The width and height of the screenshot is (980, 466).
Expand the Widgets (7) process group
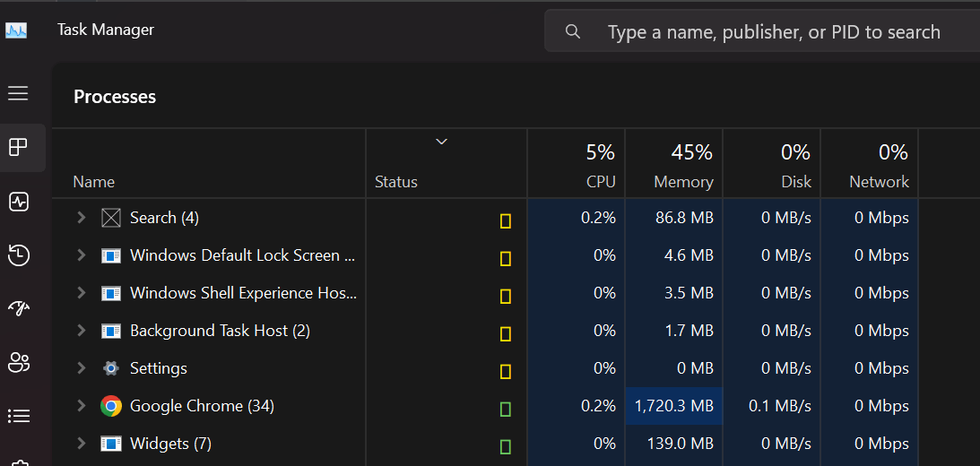(x=81, y=444)
